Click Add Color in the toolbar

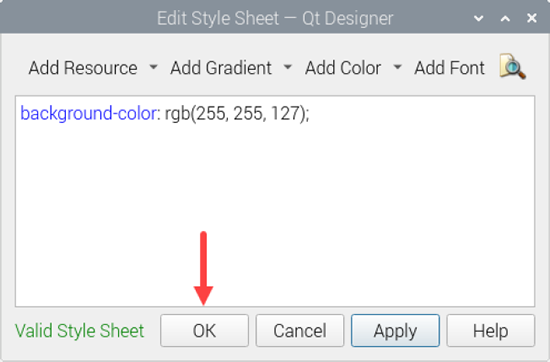343,68
